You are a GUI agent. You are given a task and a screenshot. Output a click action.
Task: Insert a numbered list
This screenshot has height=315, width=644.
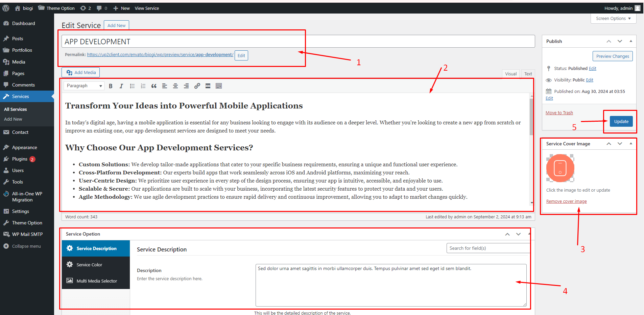click(143, 86)
